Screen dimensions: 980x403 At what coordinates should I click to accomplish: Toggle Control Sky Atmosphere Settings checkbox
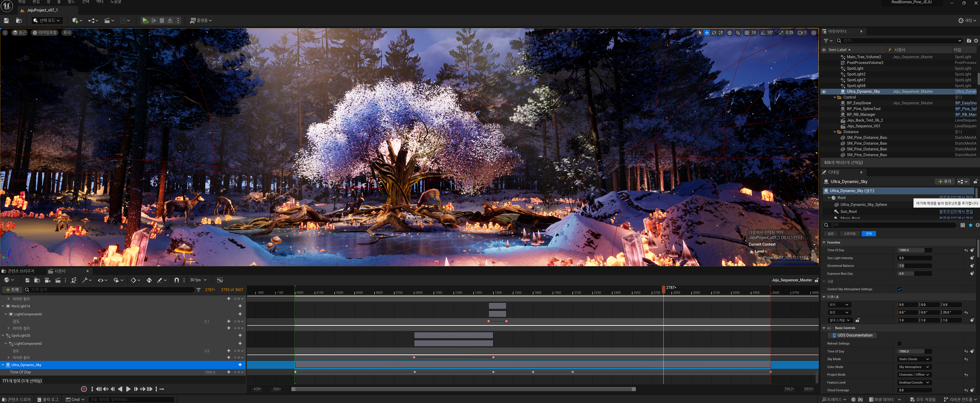(x=900, y=289)
